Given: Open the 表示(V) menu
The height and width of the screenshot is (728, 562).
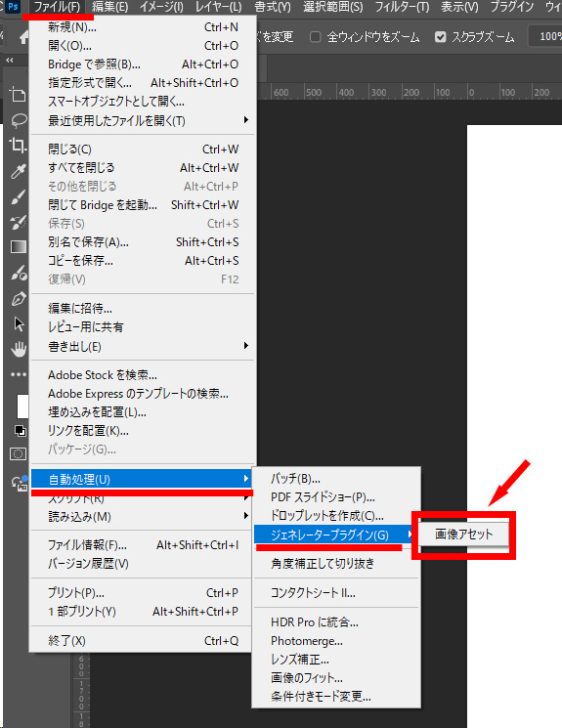Looking at the screenshot, I should (459, 7).
